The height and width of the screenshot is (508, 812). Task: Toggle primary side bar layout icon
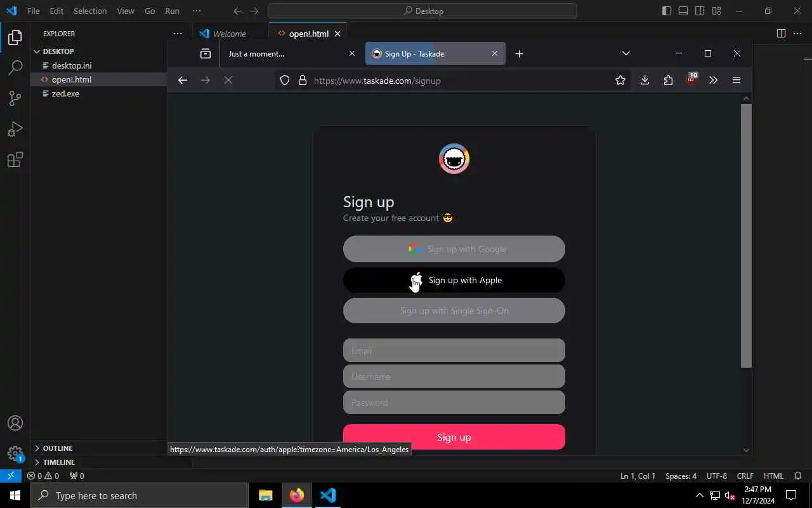click(x=667, y=11)
